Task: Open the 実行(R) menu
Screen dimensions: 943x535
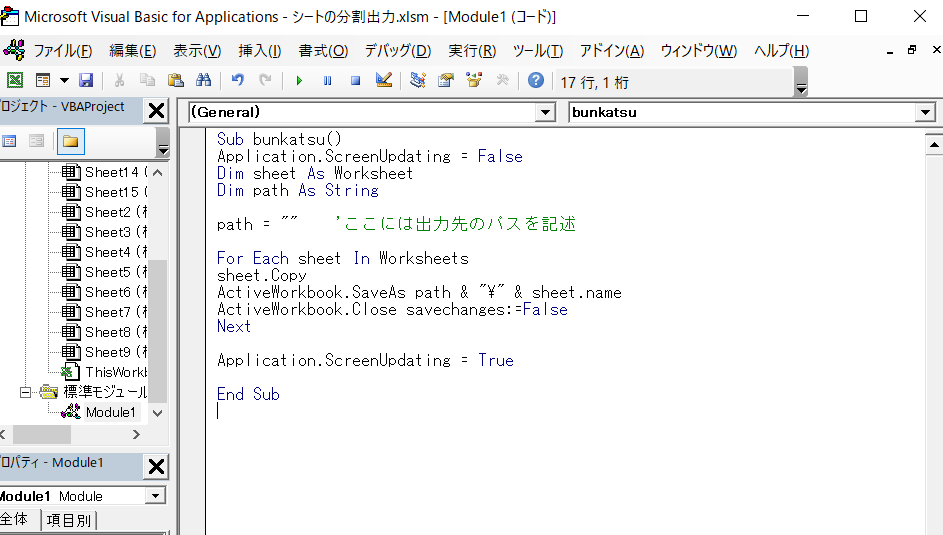Action: click(x=472, y=50)
